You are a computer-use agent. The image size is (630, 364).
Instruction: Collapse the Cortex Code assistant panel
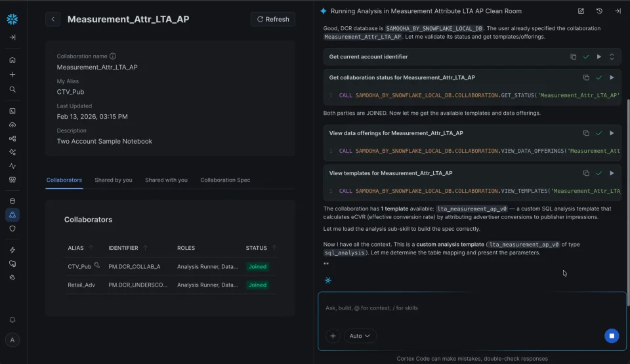click(618, 11)
